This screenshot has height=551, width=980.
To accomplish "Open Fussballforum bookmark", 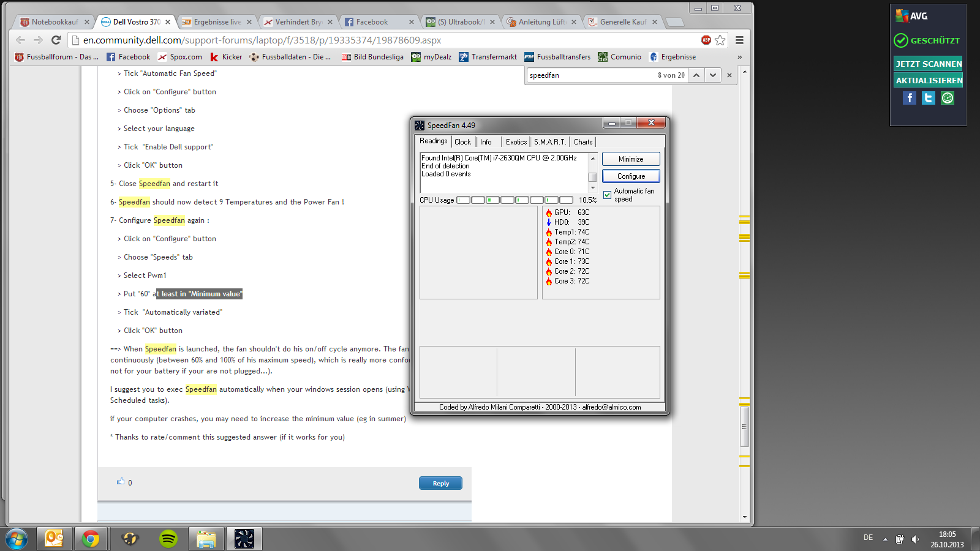I will pyautogui.click(x=56, y=57).
